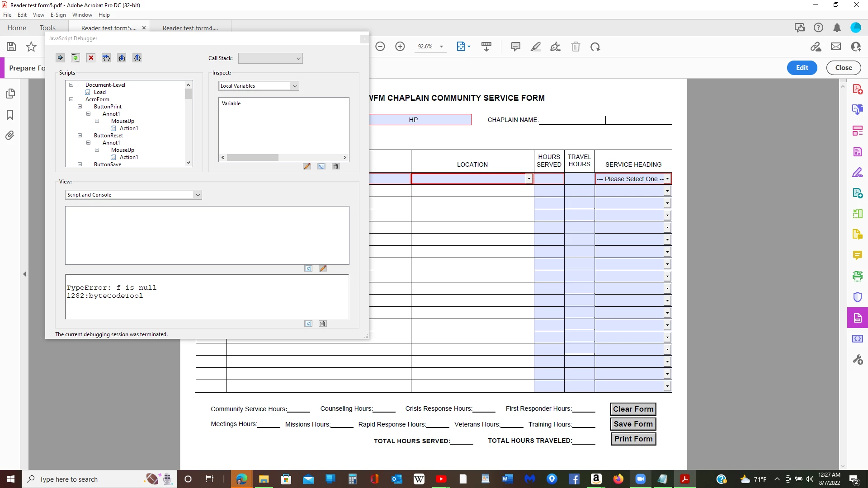Click the Resume Execution arrow in debugger
Screen dimensions: 868x488
pyautogui.click(x=60, y=58)
